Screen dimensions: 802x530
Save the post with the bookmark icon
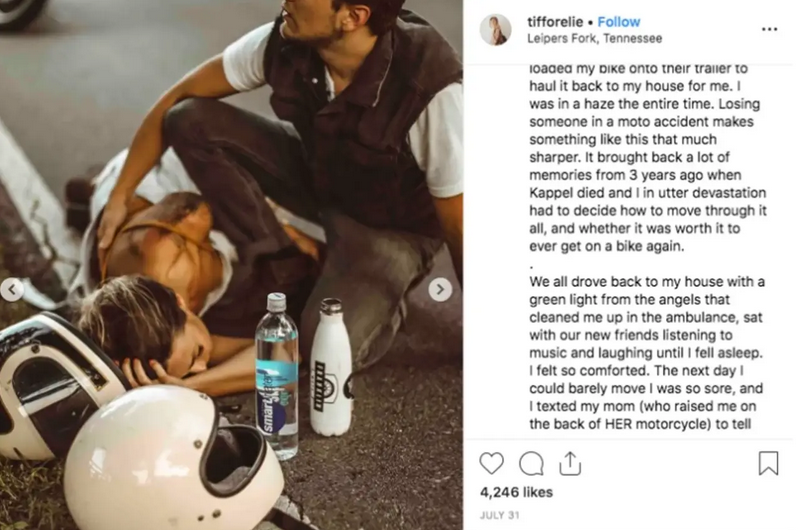768,463
